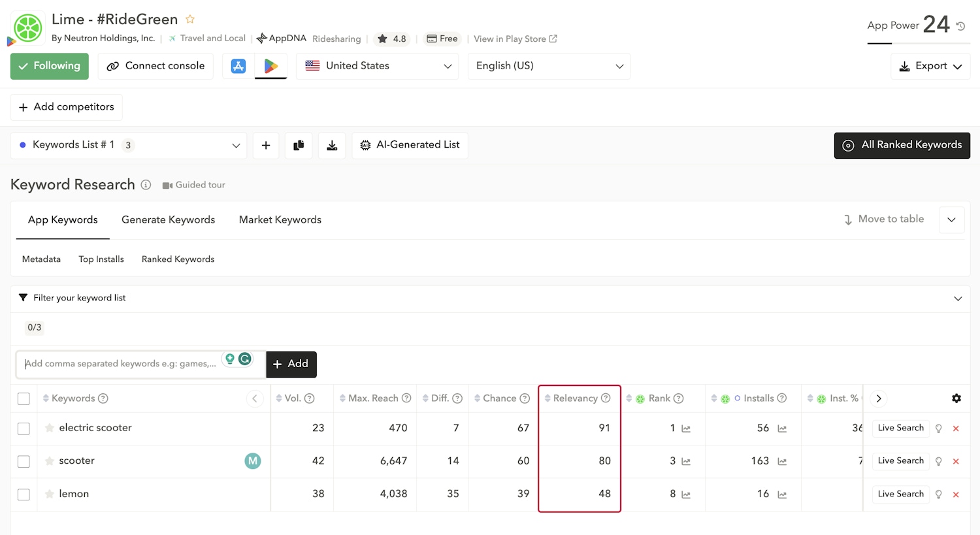980x535 pixels.
Task: Open installs chart for scooter row
Action: pyautogui.click(x=782, y=461)
